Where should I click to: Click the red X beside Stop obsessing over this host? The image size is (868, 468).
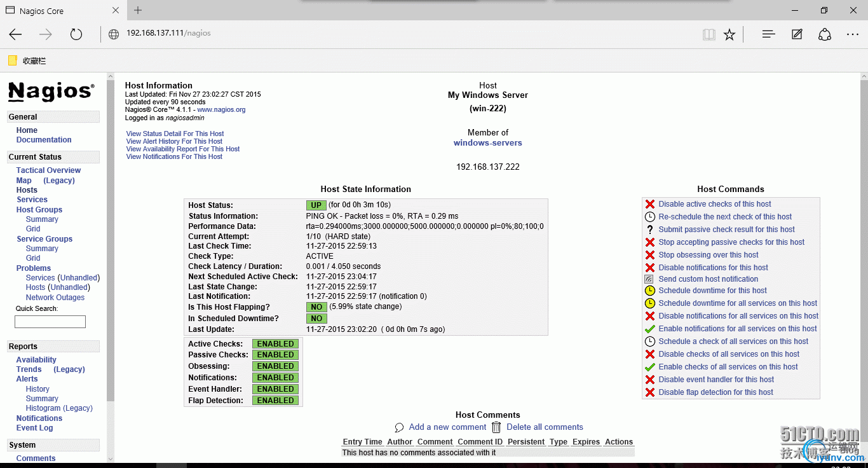pyautogui.click(x=649, y=255)
